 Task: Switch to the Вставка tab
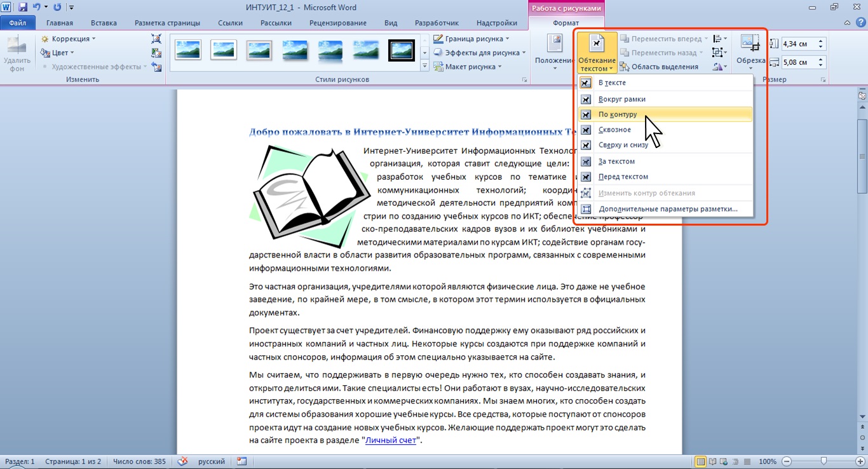pyautogui.click(x=104, y=23)
